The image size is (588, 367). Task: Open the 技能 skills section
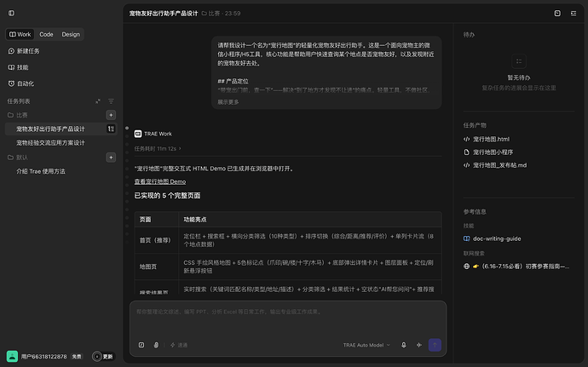click(x=18, y=67)
